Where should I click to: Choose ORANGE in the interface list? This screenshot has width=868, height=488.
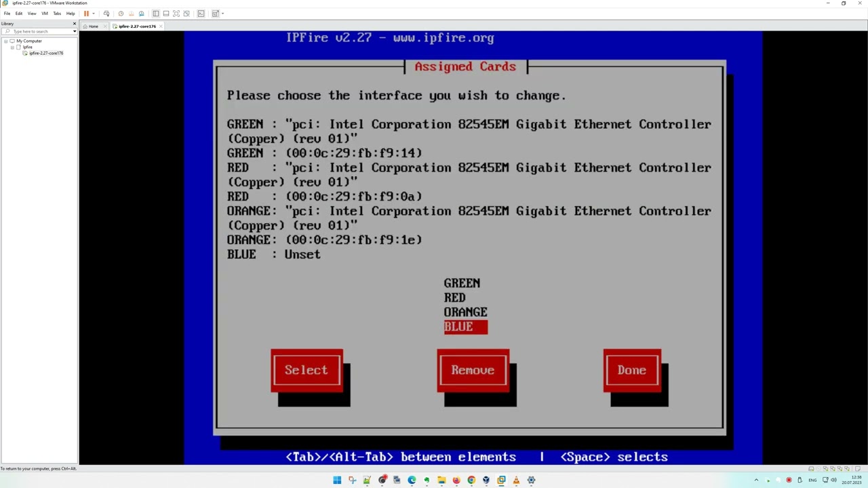(465, 312)
